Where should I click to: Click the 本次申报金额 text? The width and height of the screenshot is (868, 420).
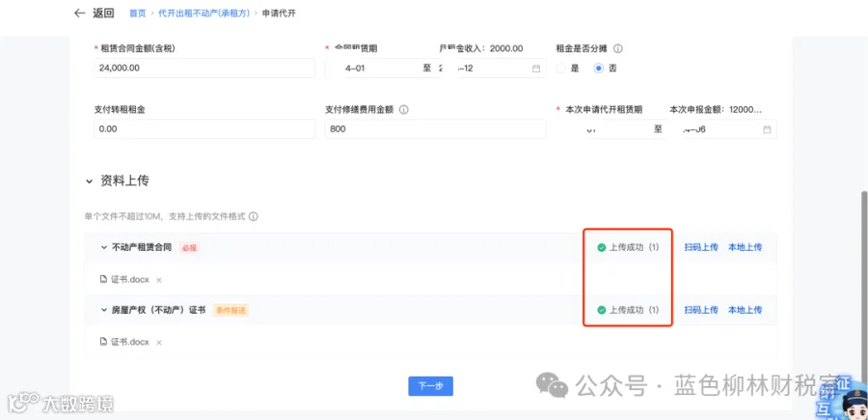point(716,110)
